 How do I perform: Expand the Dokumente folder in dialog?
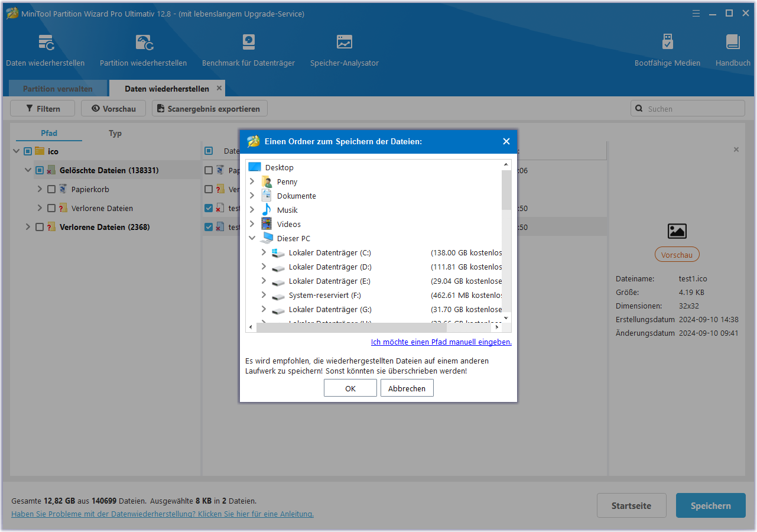(252, 196)
